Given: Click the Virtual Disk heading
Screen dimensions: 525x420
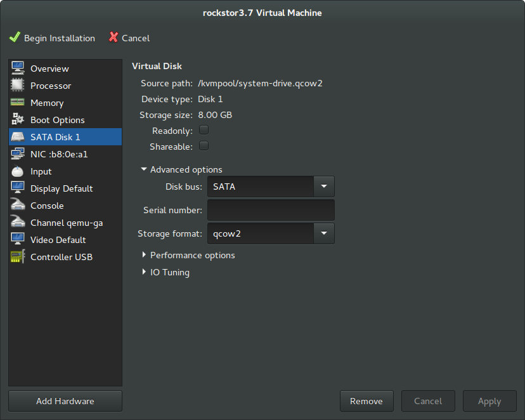Looking at the screenshot, I should (157, 66).
